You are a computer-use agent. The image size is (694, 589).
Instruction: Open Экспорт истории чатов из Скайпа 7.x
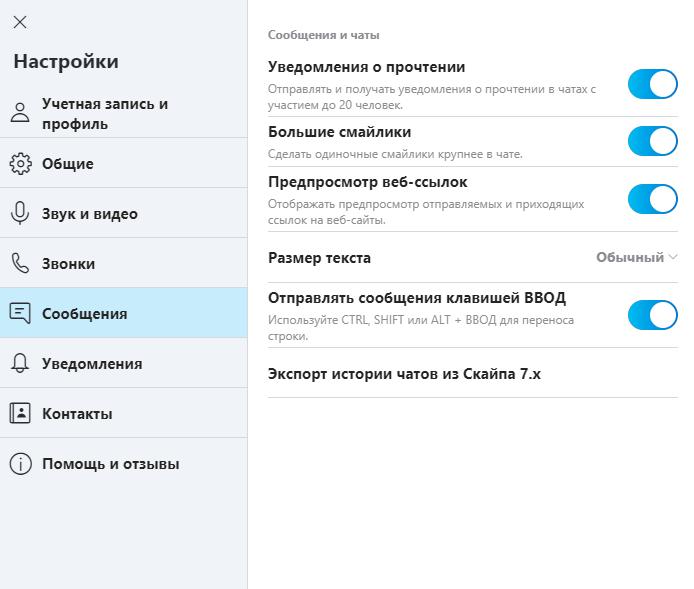coord(473,374)
